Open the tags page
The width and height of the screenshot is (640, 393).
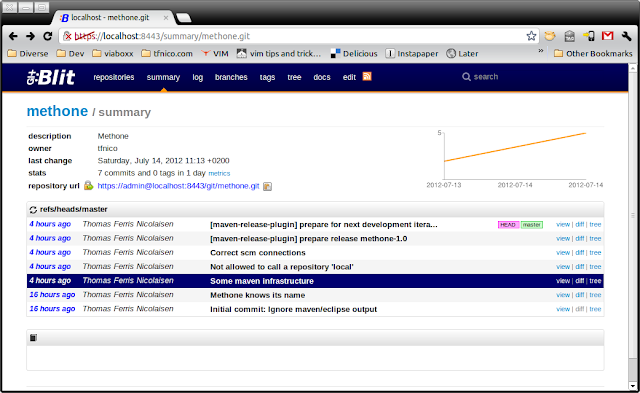coord(267,77)
